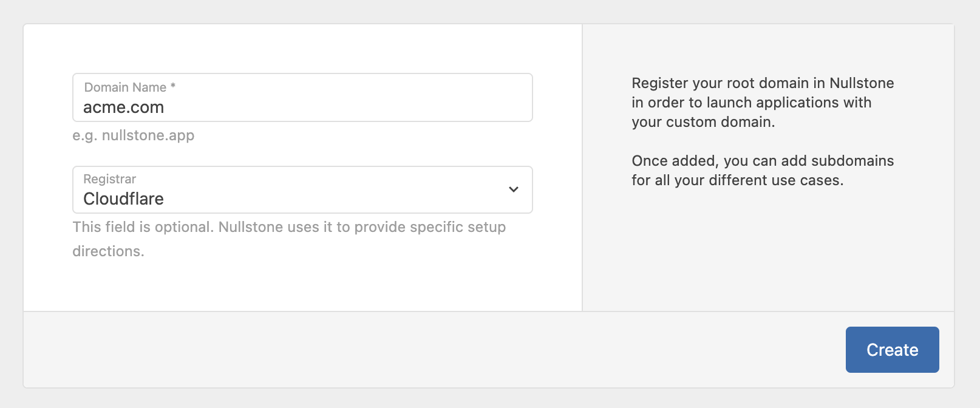
Task: Click the nullstone.app example hint text
Action: click(x=134, y=135)
